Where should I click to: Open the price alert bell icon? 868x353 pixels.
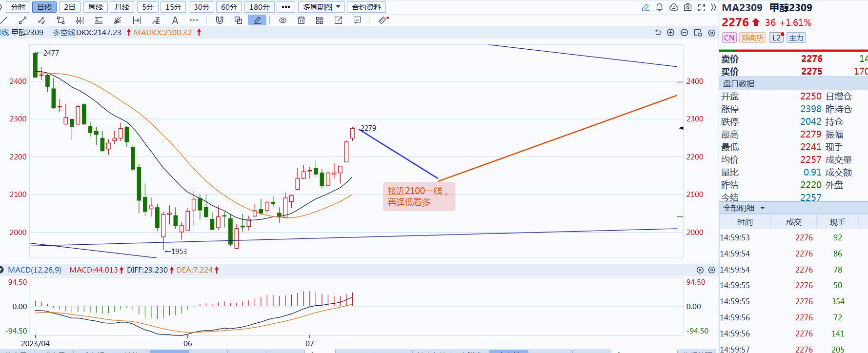tap(659, 7)
